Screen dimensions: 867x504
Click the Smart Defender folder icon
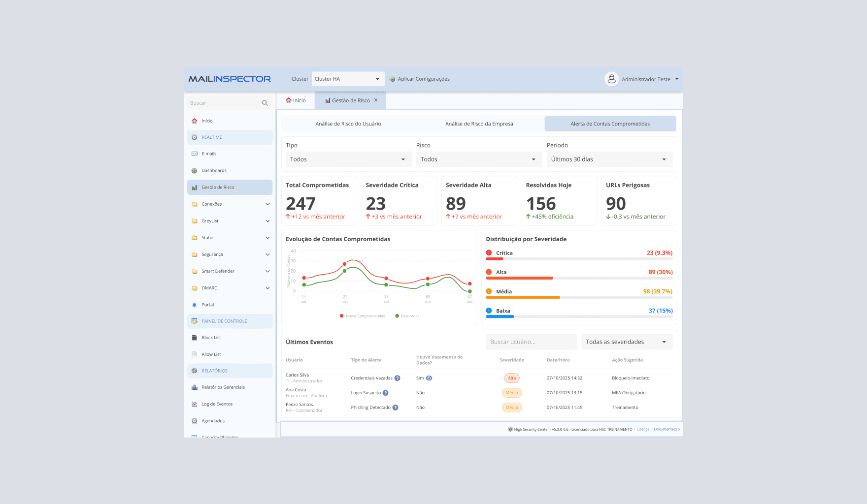click(195, 271)
